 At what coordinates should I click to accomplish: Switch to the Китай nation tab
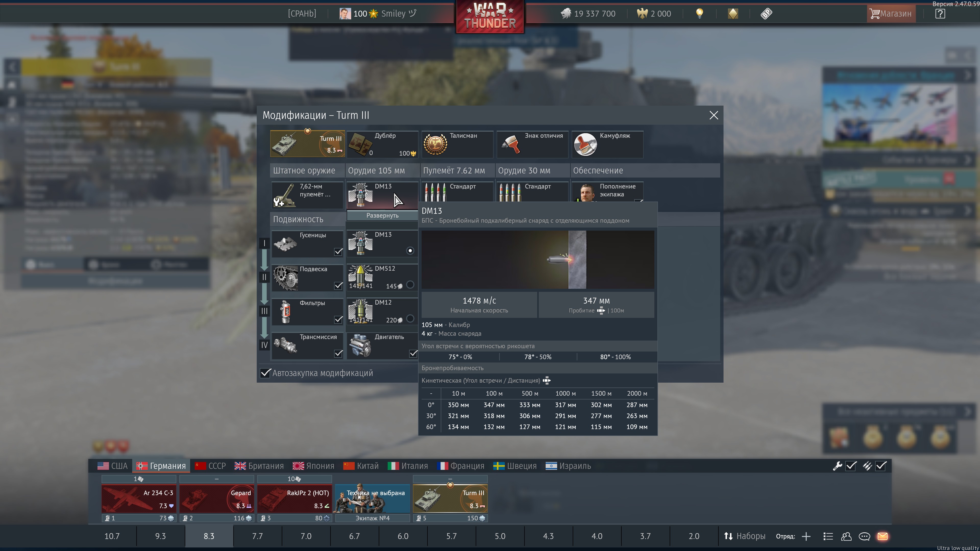pos(361,466)
